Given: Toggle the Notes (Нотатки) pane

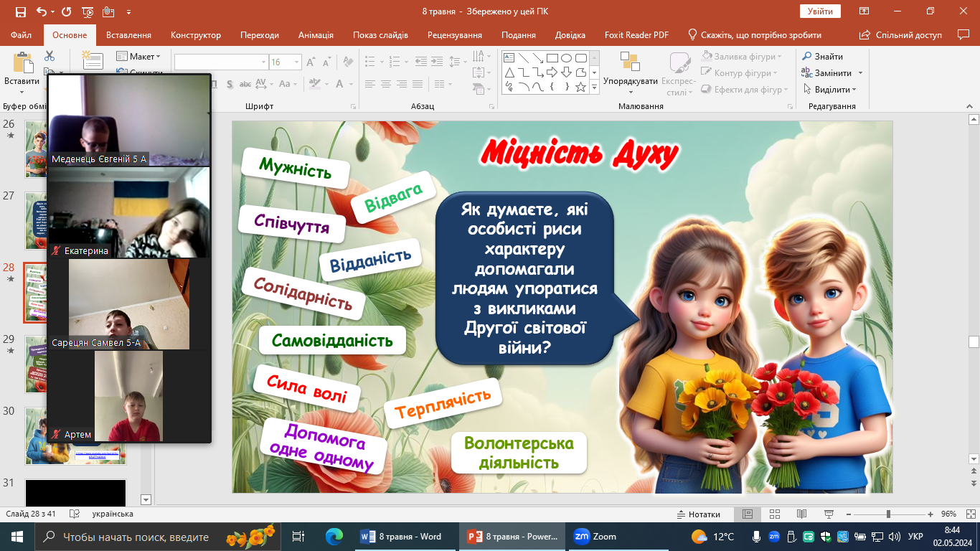Looking at the screenshot, I should click(699, 514).
